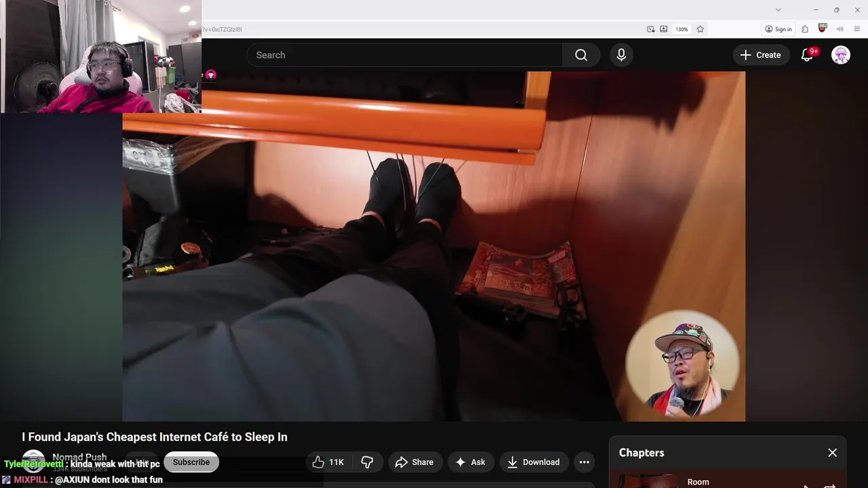Download the video
This screenshot has width=868, height=488.
(534, 462)
